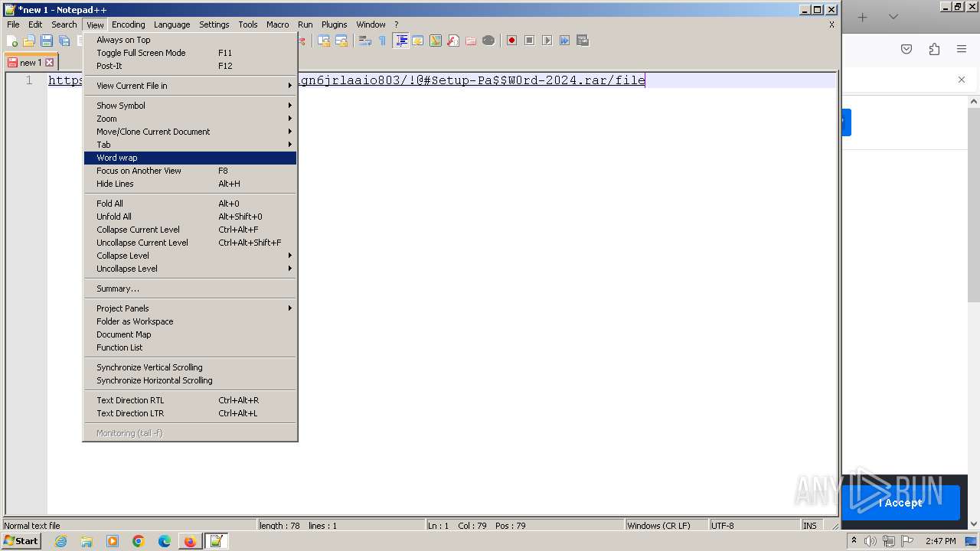980x551 pixels.
Task: Close the new 1 document tab with its red X
Action: tap(50, 63)
